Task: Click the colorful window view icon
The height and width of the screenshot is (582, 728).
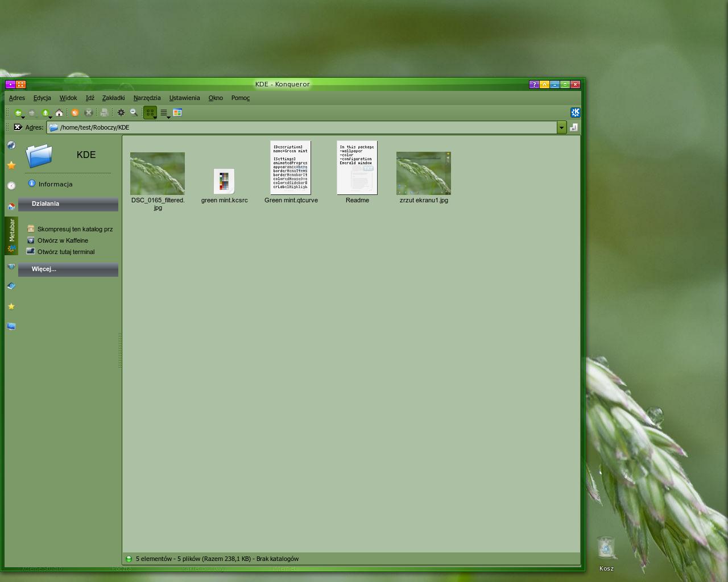Action: coord(177,113)
